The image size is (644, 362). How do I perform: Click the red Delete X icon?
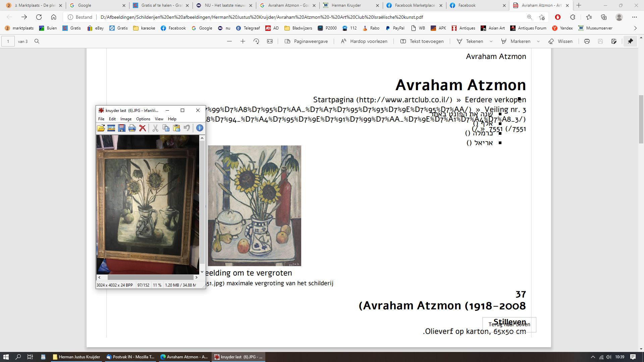[x=143, y=128]
